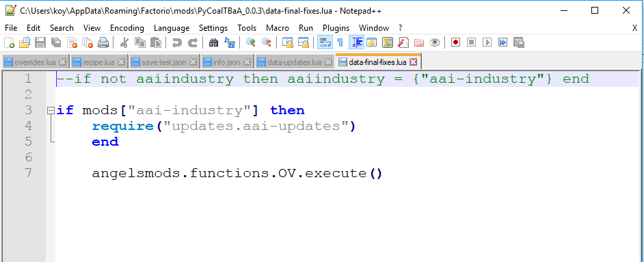Click the Print toolbar icon
The width and height of the screenshot is (644, 262).
(103, 42)
